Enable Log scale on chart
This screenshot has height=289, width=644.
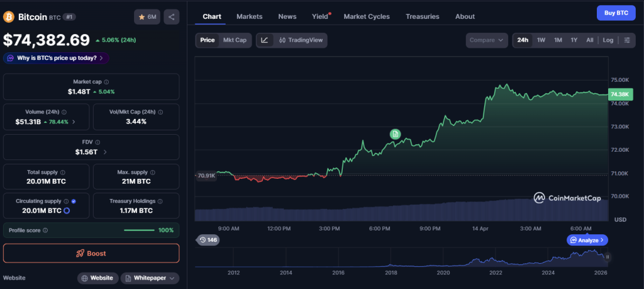click(608, 40)
